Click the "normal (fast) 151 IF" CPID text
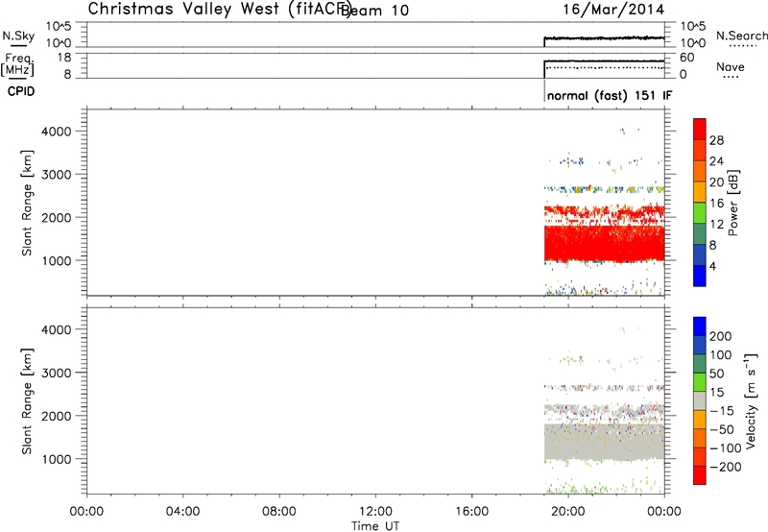This screenshot has width=768, height=532. (610, 95)
